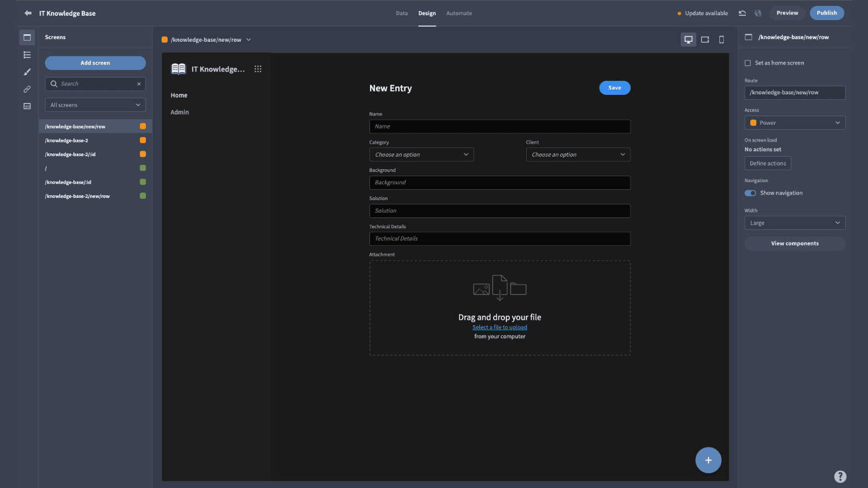
Task: Open the help question mark icon
Action: (x=840, y=477)
